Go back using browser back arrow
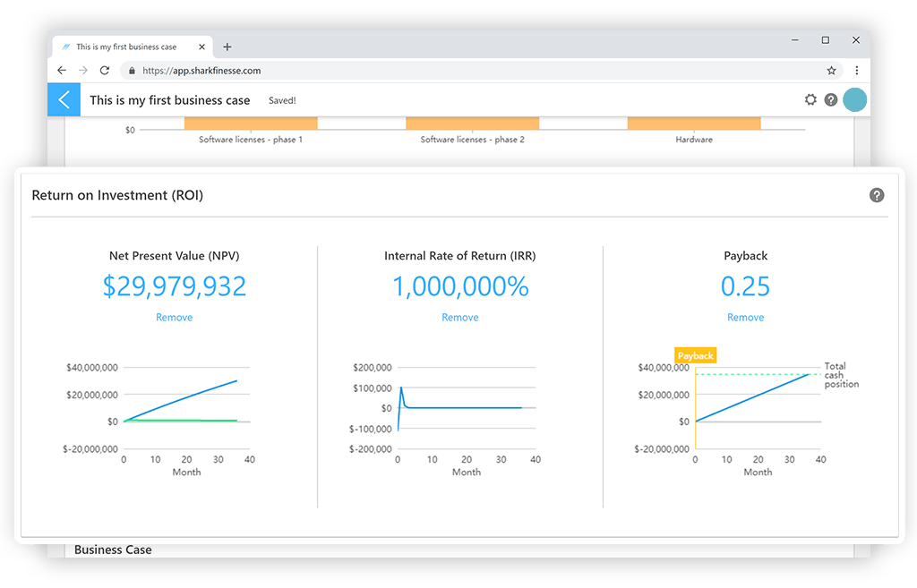 click(62, 70)
